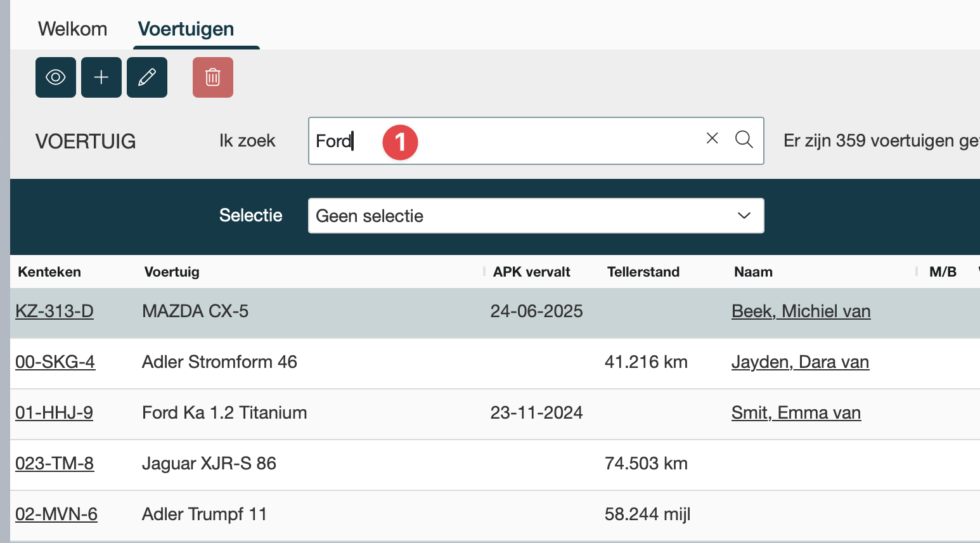Delete vehicle with red trash icon
Viewport: 980px width, 543px height.
pyautogui.click(x=213, y=77)
